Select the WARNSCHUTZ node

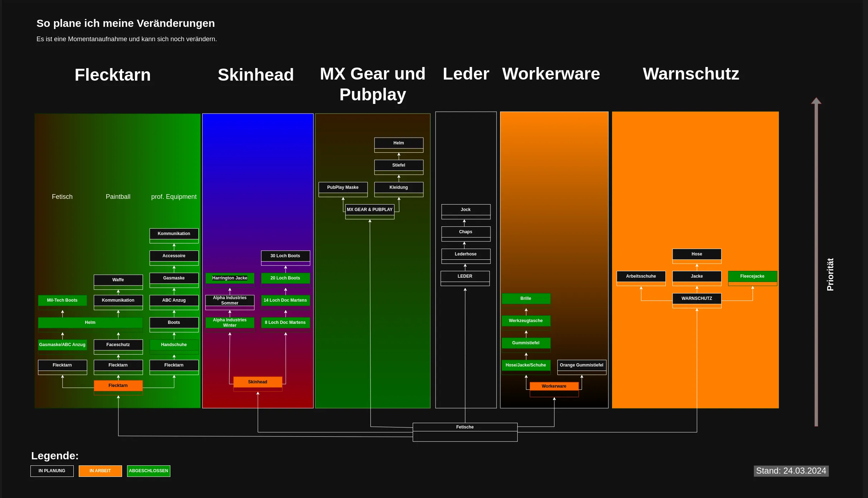697,298
